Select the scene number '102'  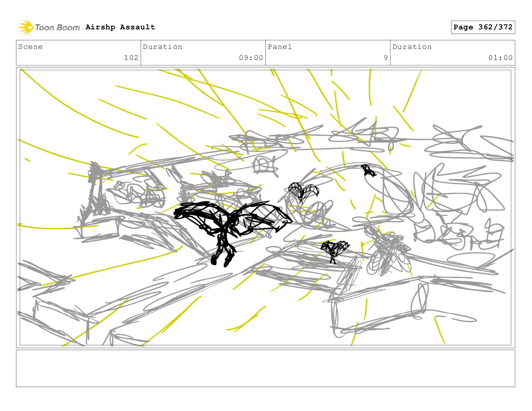pyautogui.click(x=131, y=58)
